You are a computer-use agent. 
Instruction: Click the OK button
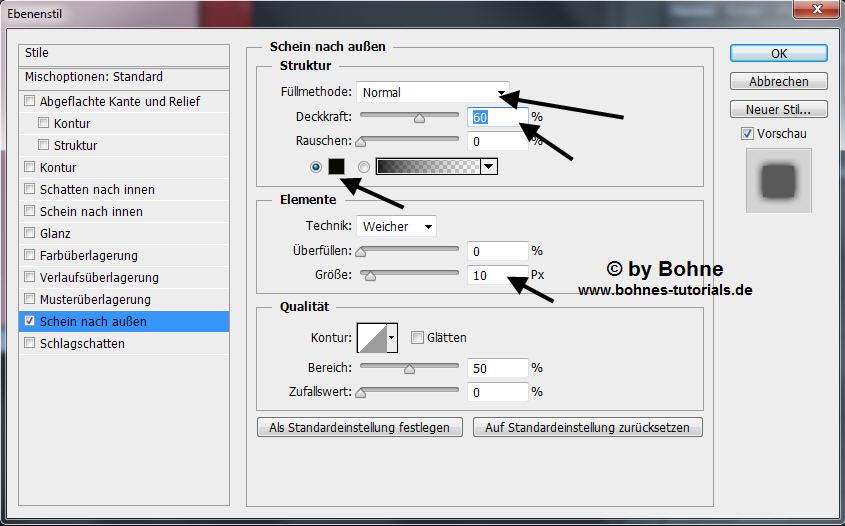point(778,54)
